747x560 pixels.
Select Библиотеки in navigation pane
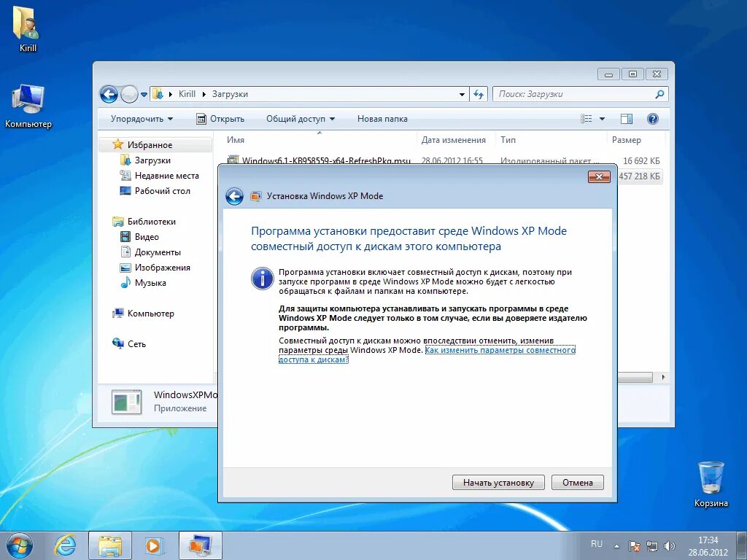pyautogui.click(x=152, y=222)
